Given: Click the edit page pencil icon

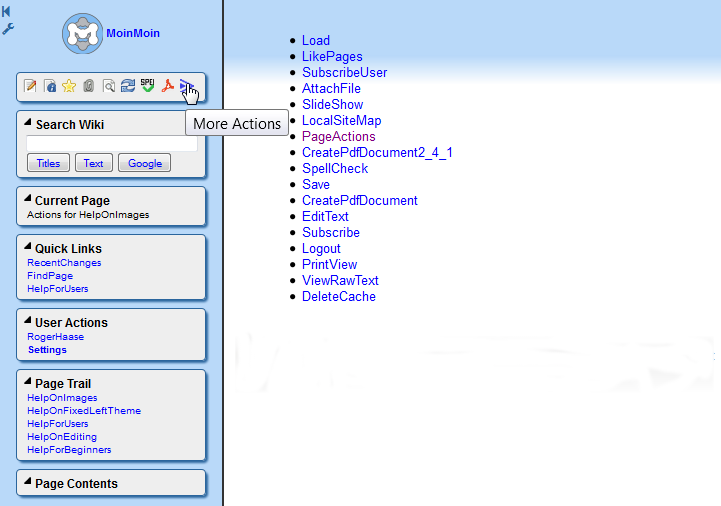Looking at the screenshot, I should click(x=31, y=87).
